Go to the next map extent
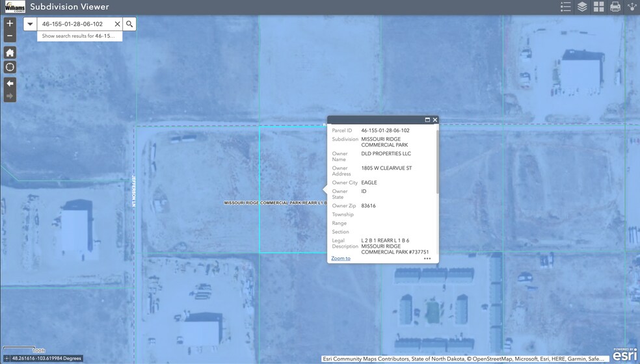 coord(10,96)
